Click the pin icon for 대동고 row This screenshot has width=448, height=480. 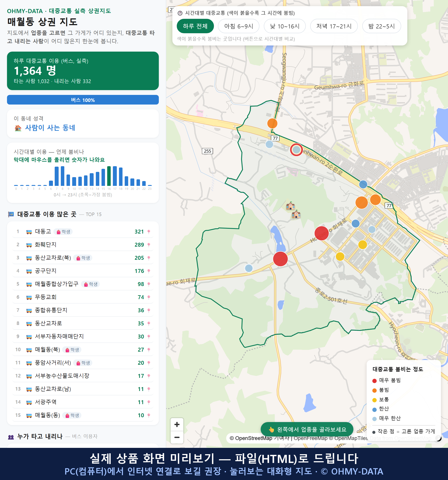click(149, 232)
